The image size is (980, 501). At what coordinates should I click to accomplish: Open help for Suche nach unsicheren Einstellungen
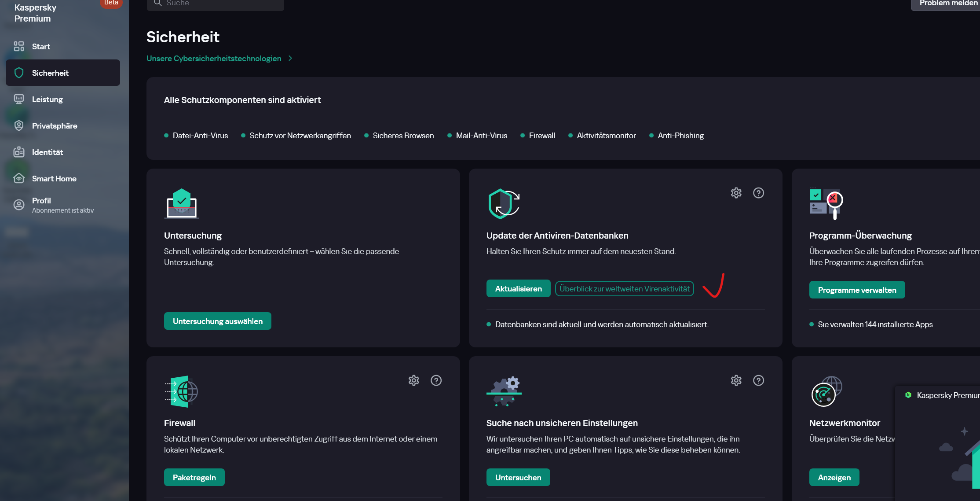click(759, 380)
